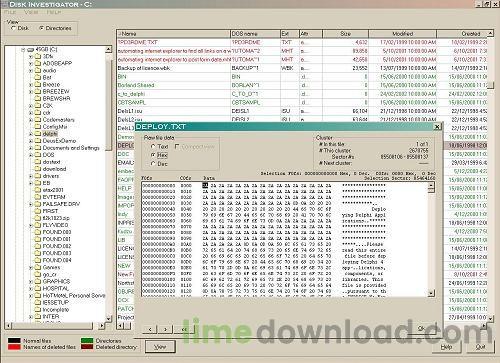The image size is (500, 363).
Task: Click Ok in the DEPLOY.TXT dialog
Action: tap(421, 329)
